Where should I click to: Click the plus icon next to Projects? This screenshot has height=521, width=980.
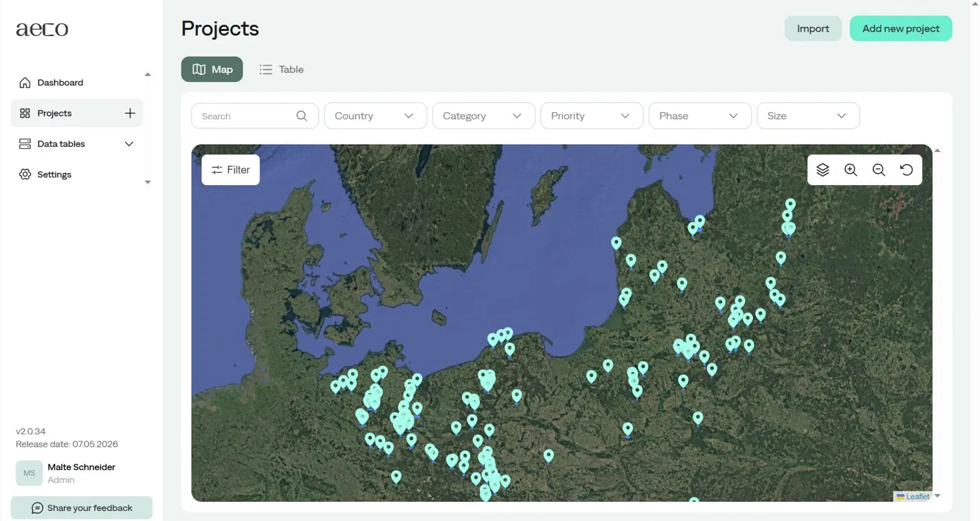(130, 113)
